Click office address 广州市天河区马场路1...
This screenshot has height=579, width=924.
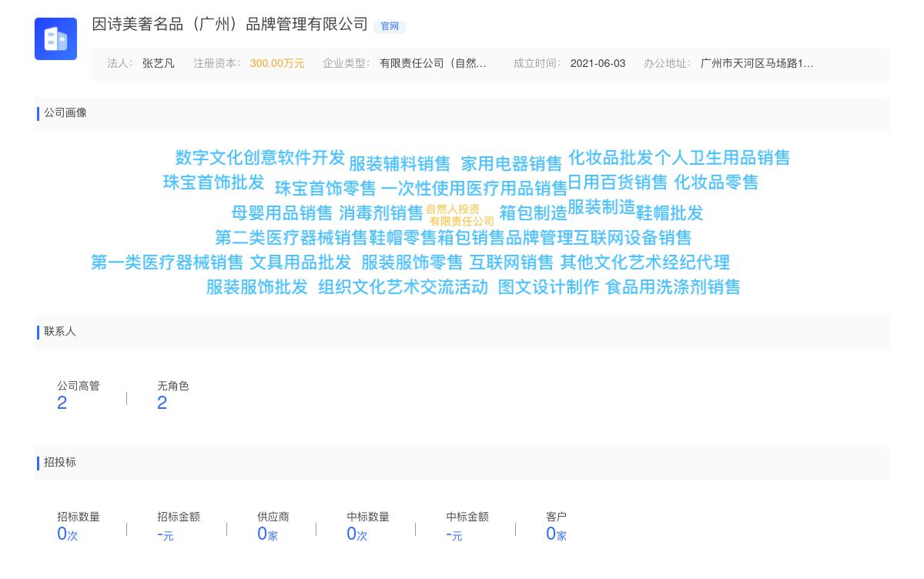coord(757,64)
